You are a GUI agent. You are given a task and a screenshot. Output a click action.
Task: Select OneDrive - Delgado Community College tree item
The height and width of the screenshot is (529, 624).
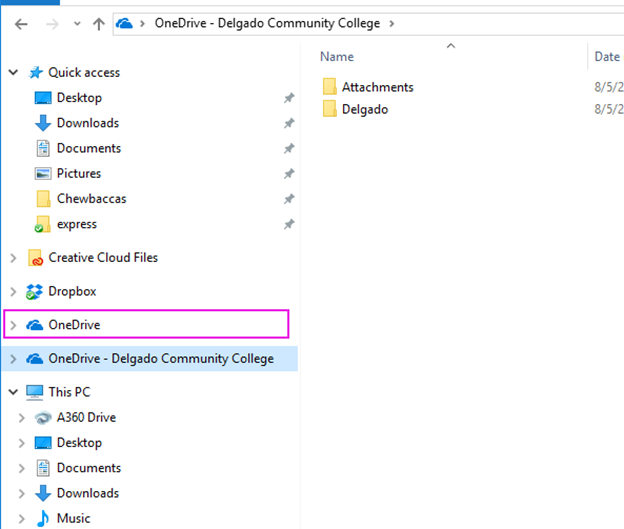pyautogui.click(x=161, y=359)
